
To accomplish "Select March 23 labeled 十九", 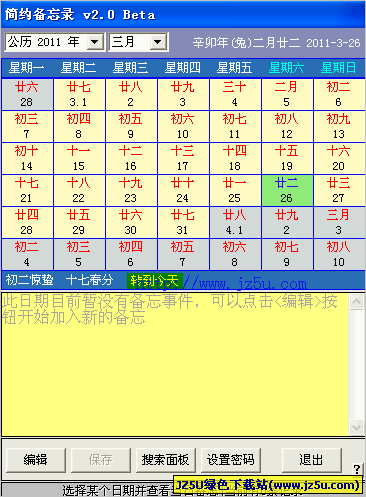I will click(x=131, y=190).
